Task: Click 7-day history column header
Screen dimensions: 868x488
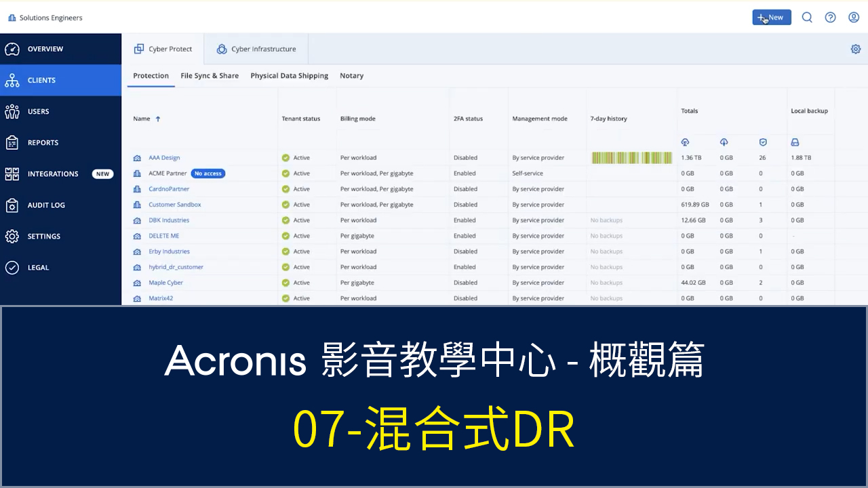Action: point(609,119)
